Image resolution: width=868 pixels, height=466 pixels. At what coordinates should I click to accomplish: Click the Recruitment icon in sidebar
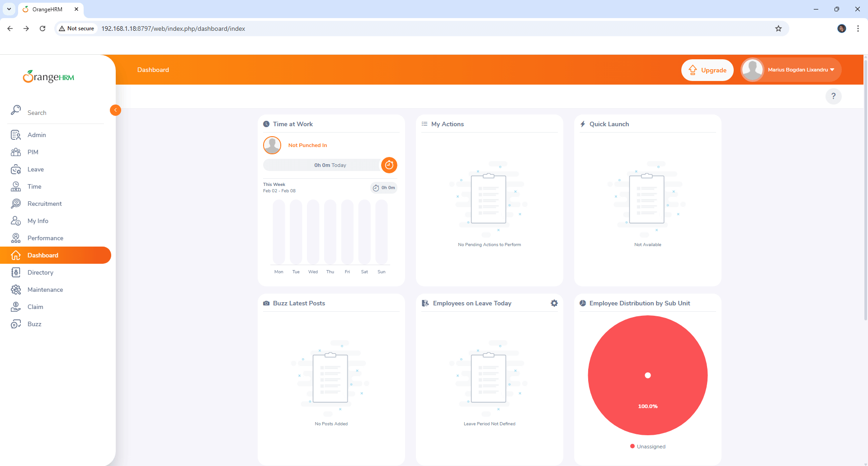(x=16, y=204)
